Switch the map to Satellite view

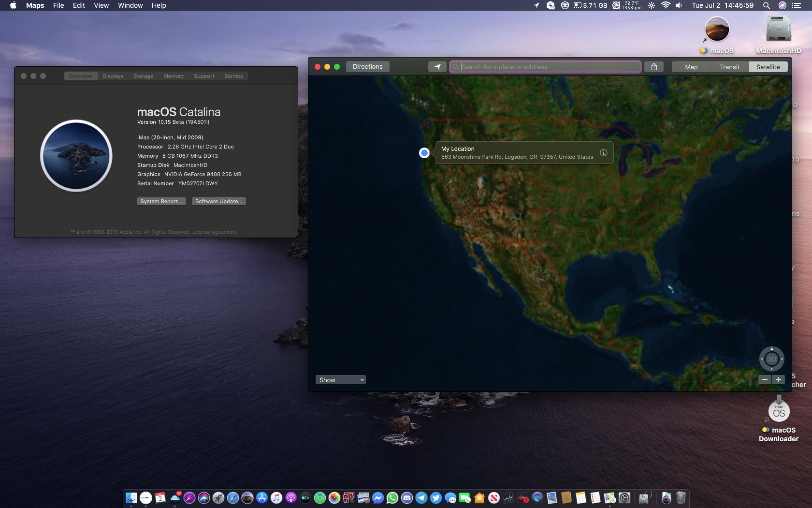[768, 67]
